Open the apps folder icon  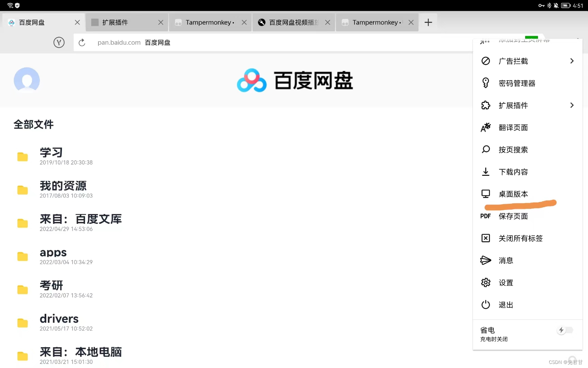22,256
